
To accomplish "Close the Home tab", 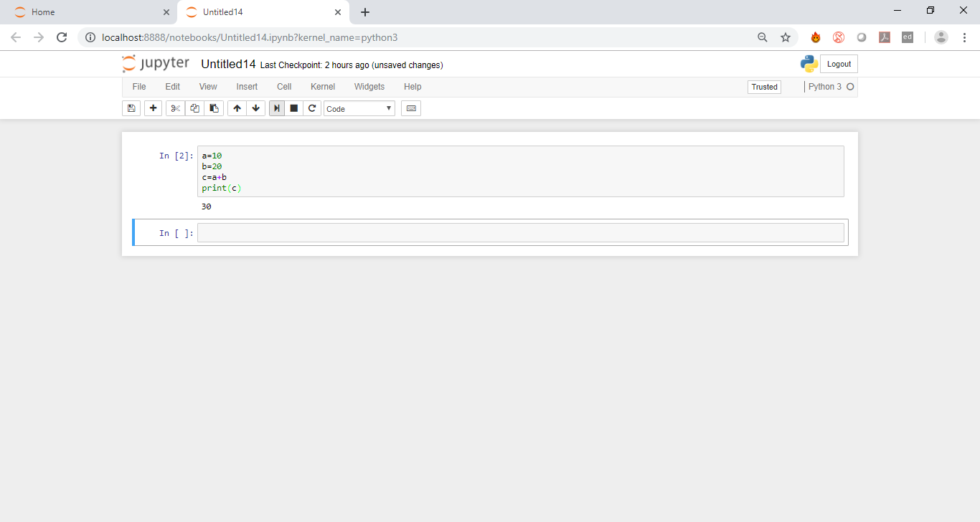I will tap(166, 12).
